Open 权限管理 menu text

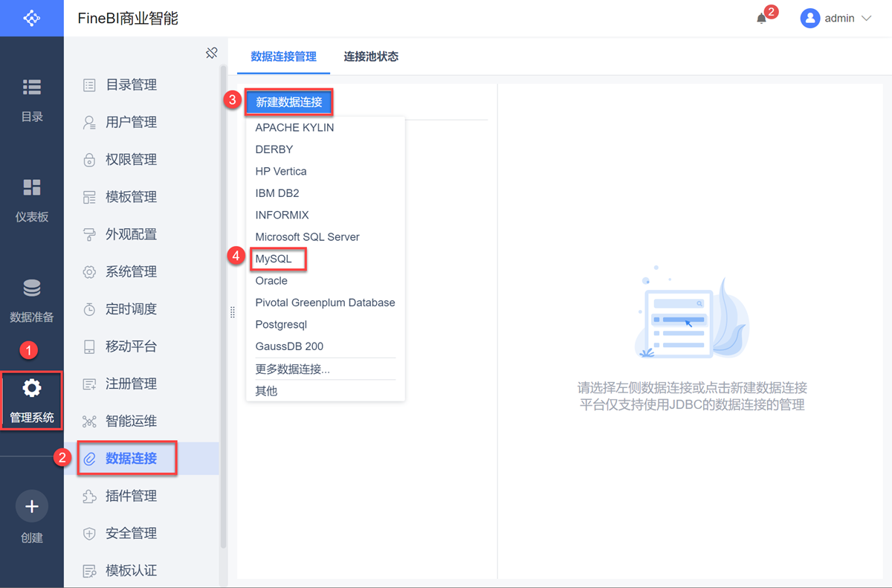pyautogui.click(x=132, y=160)
